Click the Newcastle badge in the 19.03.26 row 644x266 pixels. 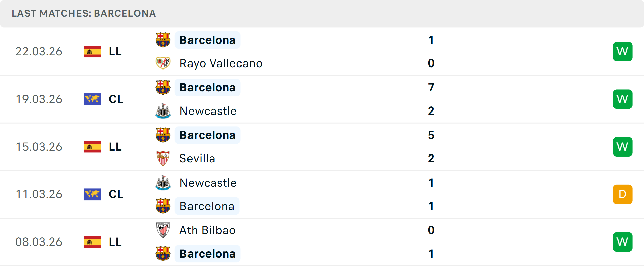pos(163,111)
